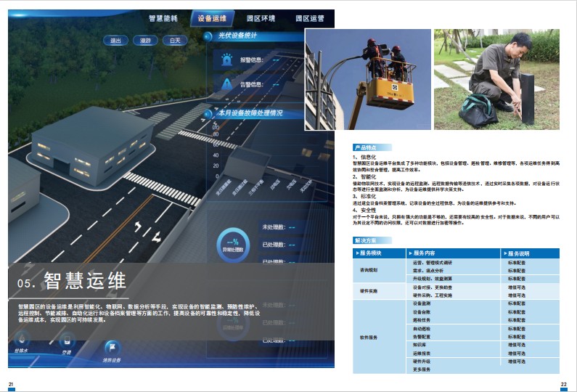
Task: Open the aerial lift workers photo
Action: [x=368, y=79]
